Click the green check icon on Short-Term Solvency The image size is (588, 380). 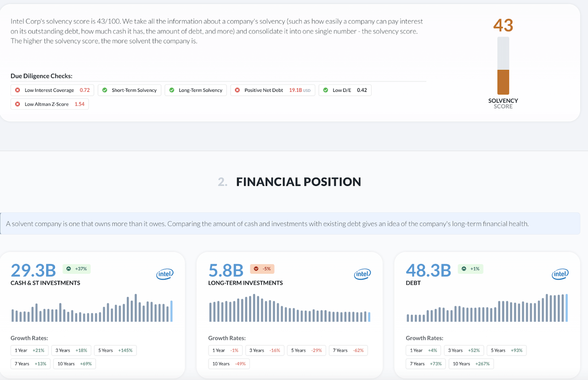(105, 90)
